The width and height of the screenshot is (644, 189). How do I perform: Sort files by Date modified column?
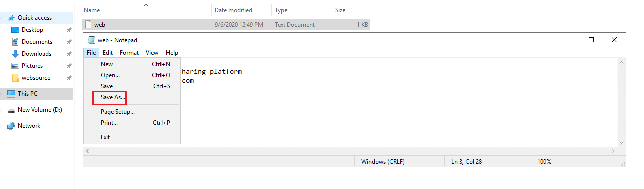(x=233, y=10)
